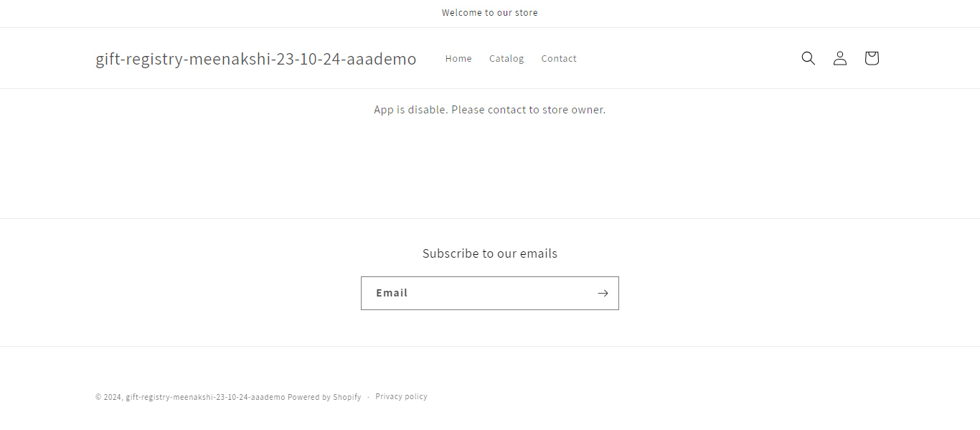Click the 'Please contact to store owner' sentence
Screen dimensions: 980x430
point(528,110)
